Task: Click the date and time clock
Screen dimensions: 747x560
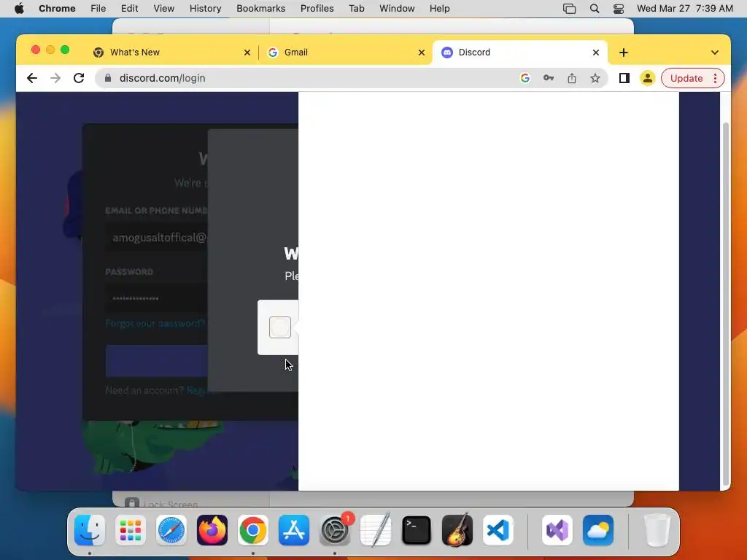Action: tap(684, 9)
